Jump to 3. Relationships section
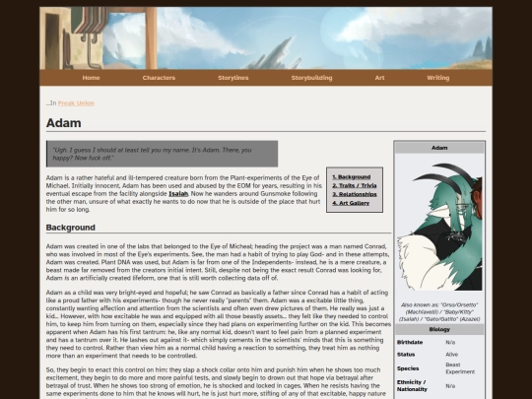Screen dimensions: 532x399 click(x=355, y=194)
